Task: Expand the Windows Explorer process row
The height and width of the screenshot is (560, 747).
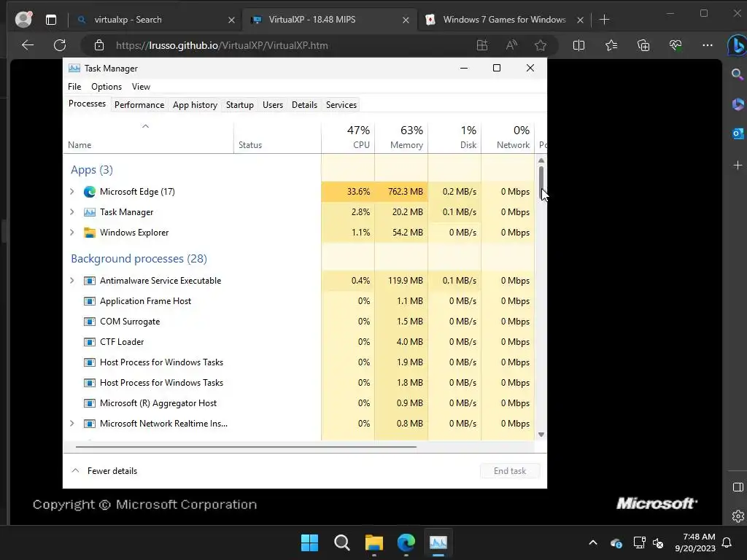Action: point(72,233)
